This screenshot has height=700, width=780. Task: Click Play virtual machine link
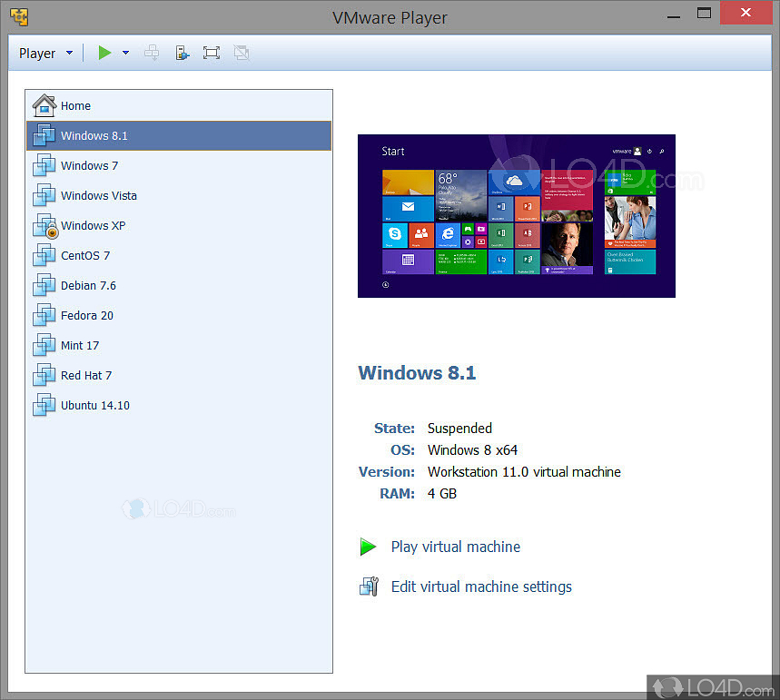(455, 547)
